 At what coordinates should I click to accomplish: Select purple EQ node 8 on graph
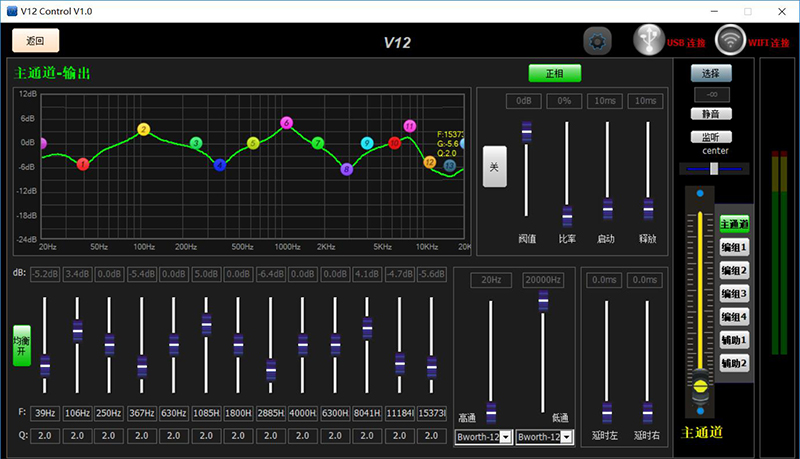click(x=347, y=169)
